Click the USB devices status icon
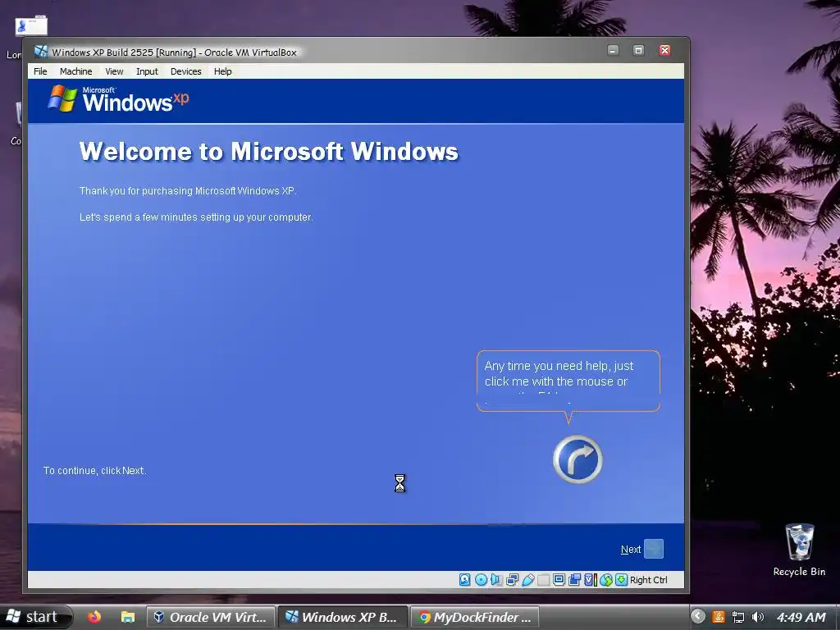 (527, 580)
